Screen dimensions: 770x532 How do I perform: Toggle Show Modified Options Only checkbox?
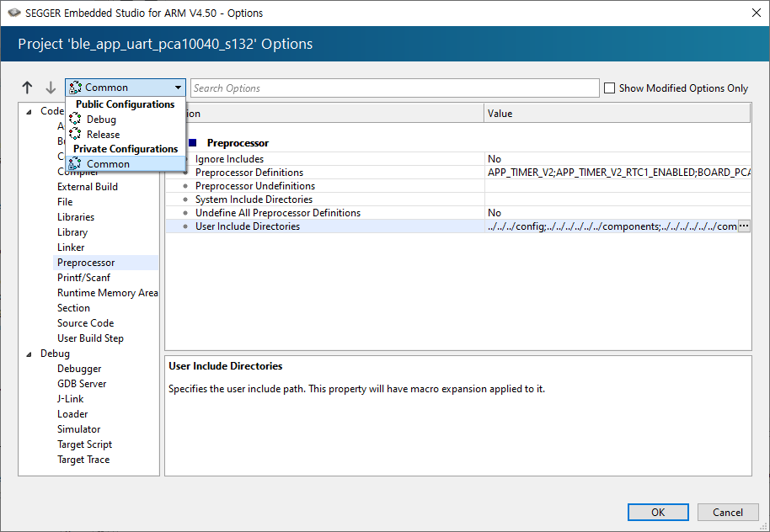coord(609,88)
